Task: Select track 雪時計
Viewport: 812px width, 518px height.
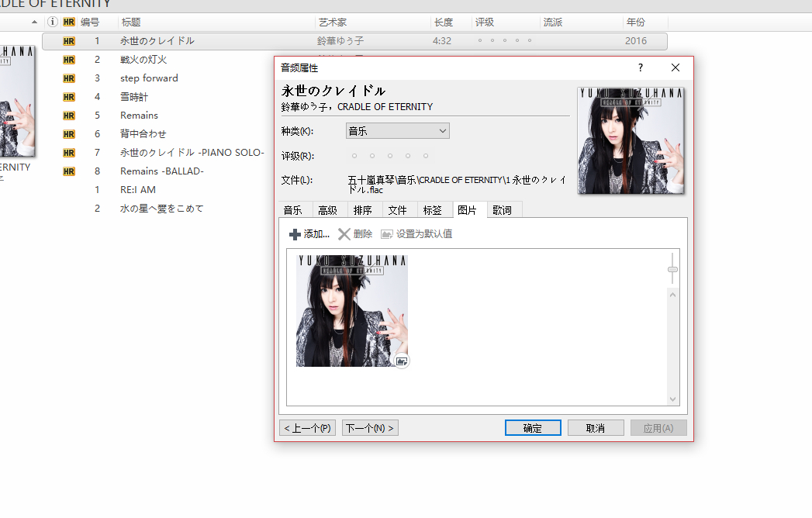Action: [134, 97]
